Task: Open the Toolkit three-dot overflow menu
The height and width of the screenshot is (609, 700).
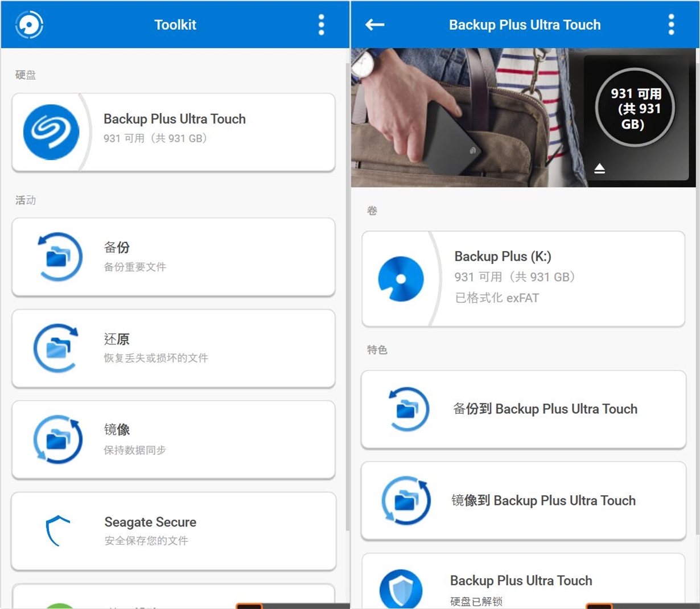Action: coord(321,24)
